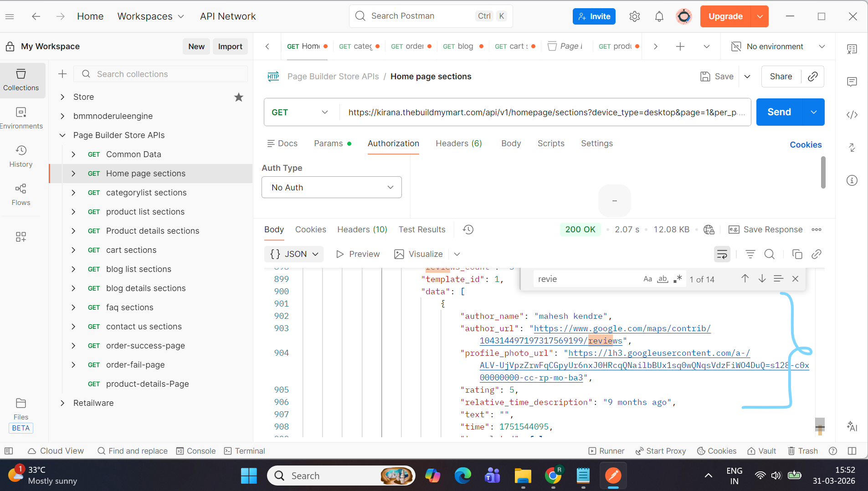Image resolution: width=868 pixels, height=491 pixels.
Task: Open the JSON response format dropdown
Action: [294, 254]
